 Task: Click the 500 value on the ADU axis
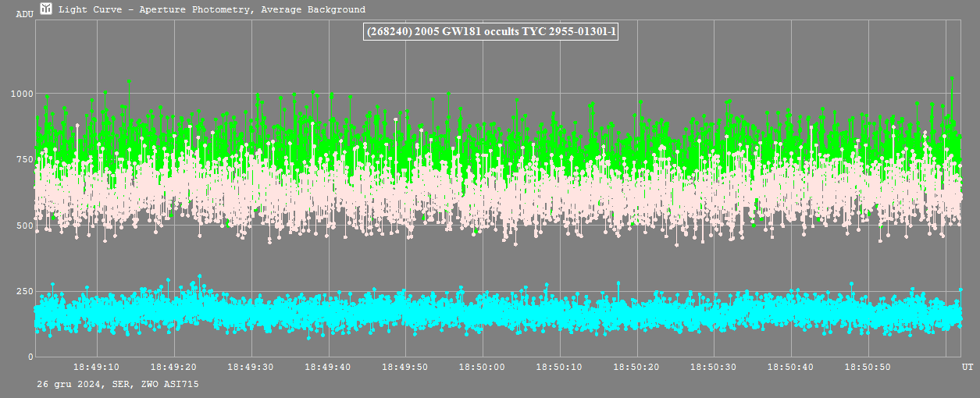[x=25, y=226]
